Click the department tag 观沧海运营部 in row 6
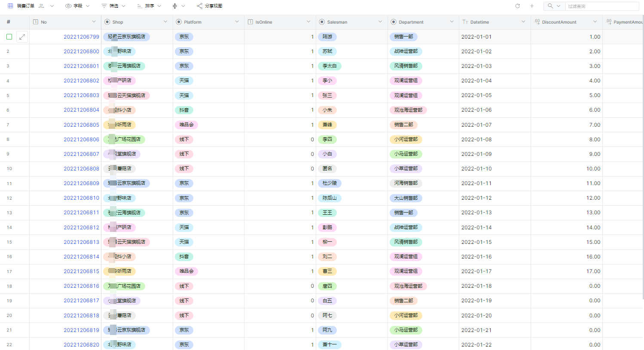 408,110
